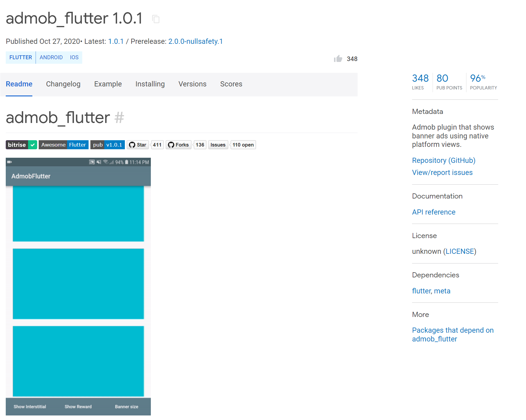This screenshot has width=526, height=420.
Task: Open the LICENSE file link
Action: pos(460,251)
